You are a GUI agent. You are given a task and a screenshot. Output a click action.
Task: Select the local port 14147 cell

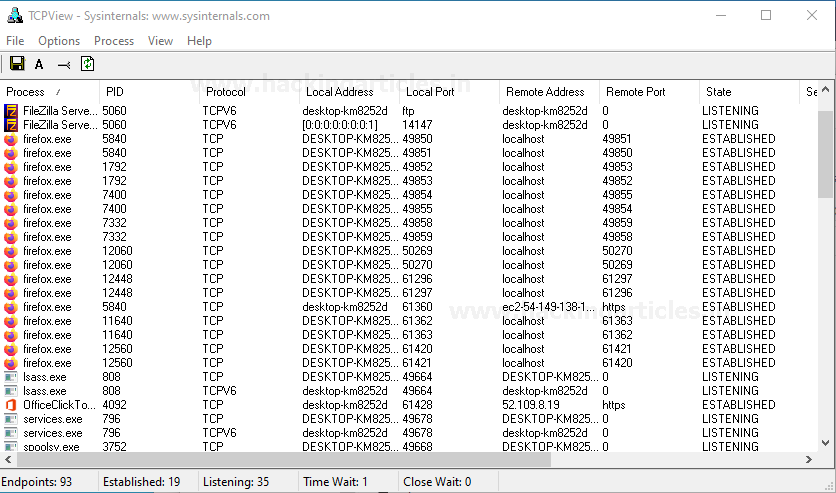click(x=417, y=125)
